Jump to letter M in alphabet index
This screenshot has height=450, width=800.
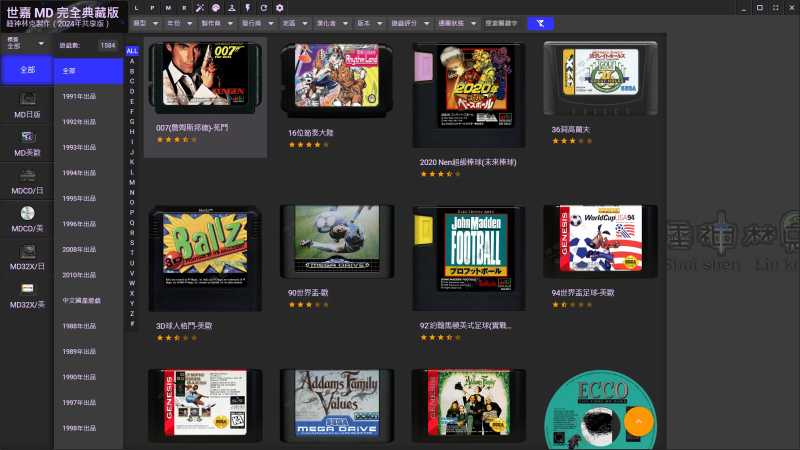tap(132, 181)
